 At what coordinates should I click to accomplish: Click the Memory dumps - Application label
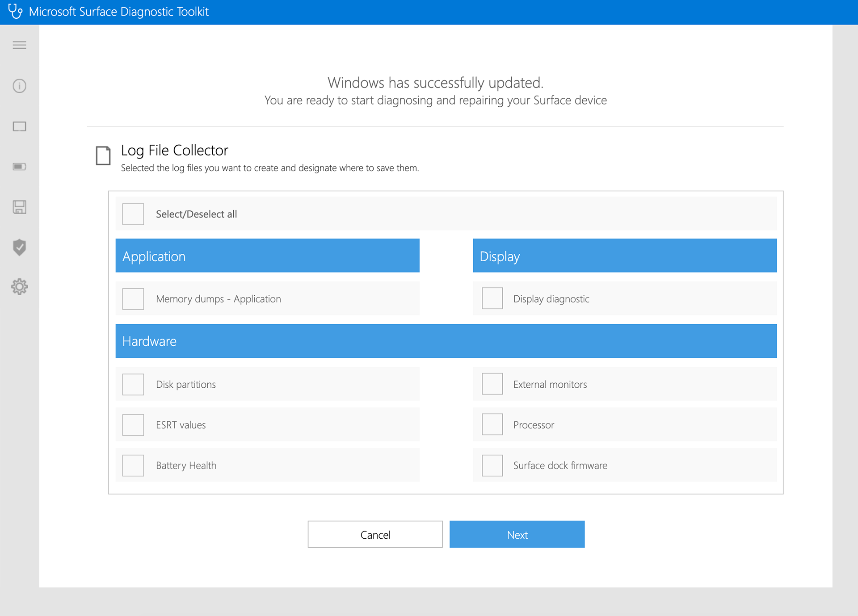point(219,299)
